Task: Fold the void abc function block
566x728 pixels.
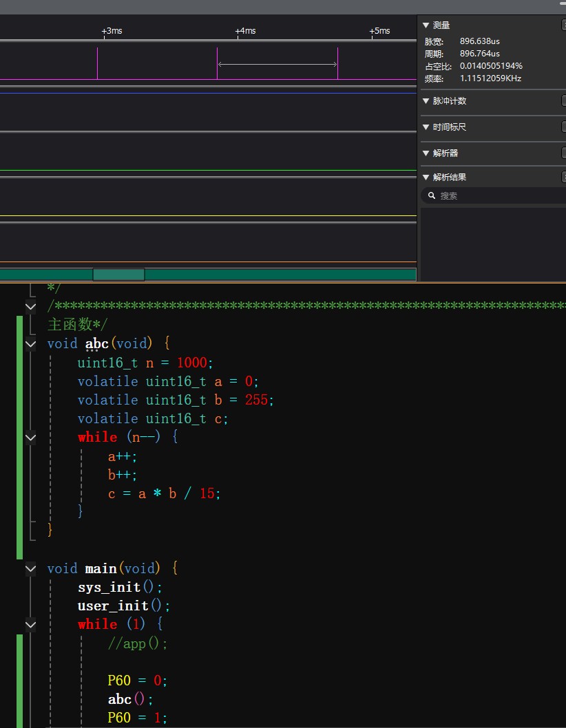Action: [x=30, y=343]
